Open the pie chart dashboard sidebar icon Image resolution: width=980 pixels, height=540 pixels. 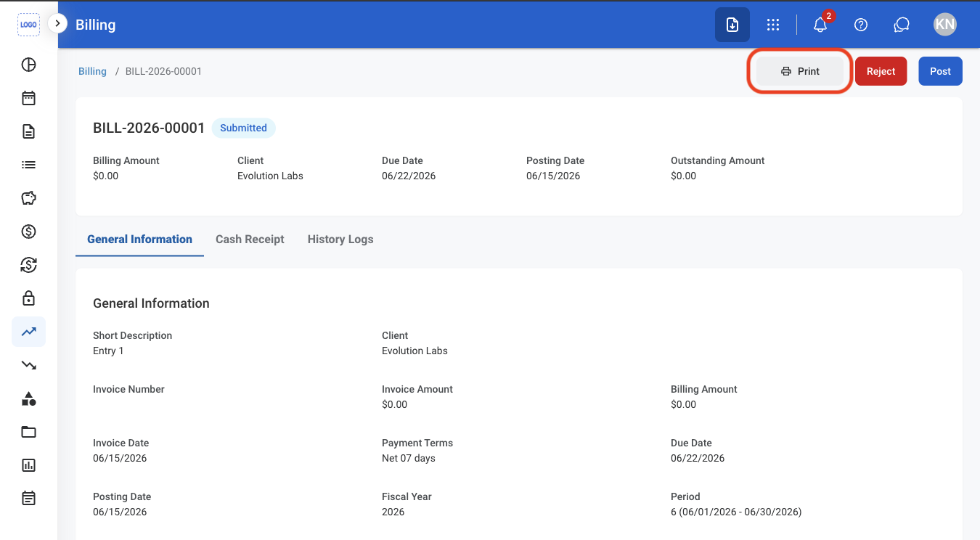pyautogui.click(x=28, y=65)
